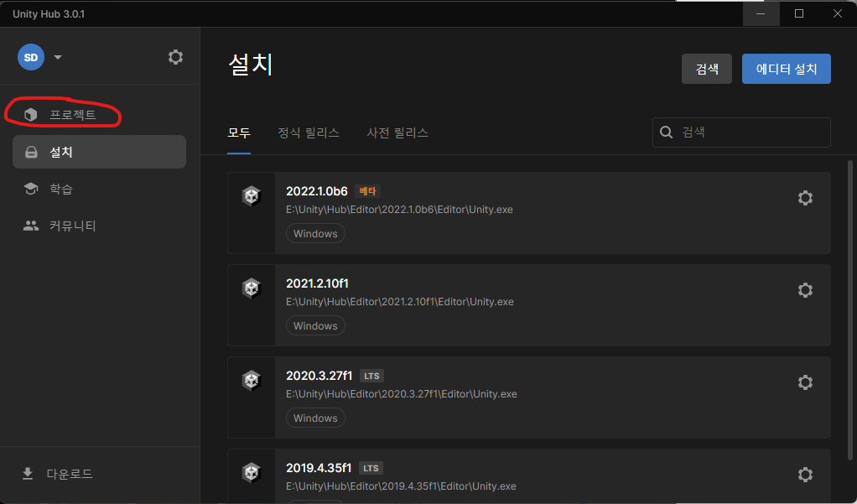The height and width of the screenshot is (504, 857).
Task: Open settings gear for 2020.3.27f1
Action: (805, 382)
